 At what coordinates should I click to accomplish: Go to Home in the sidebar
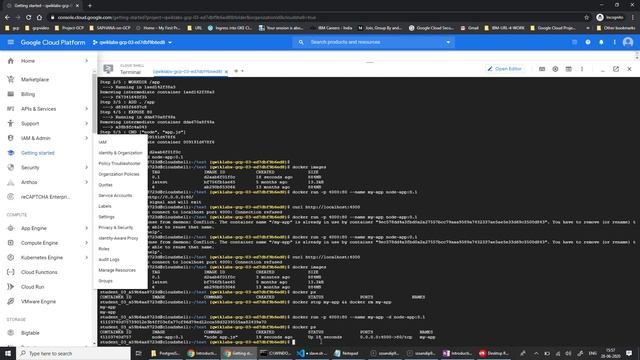pos(28,61)
